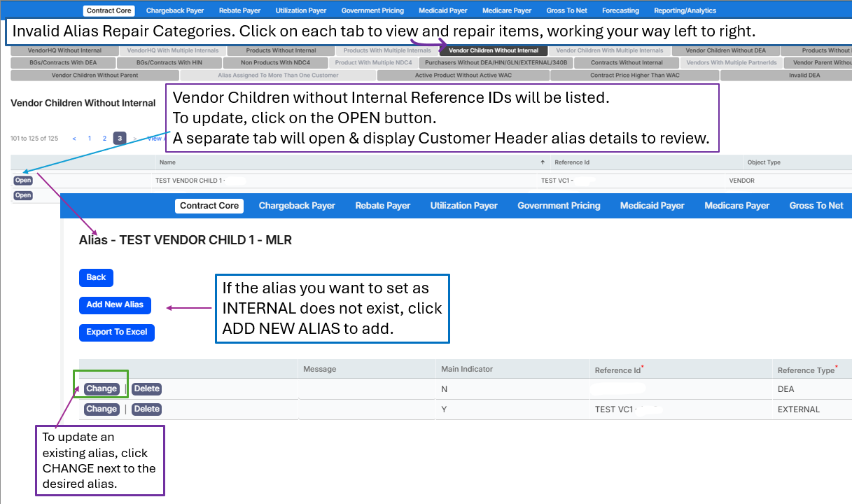Go to pagination page 2
The width and height of the screenshot is (852, 504).
point(104,139)
